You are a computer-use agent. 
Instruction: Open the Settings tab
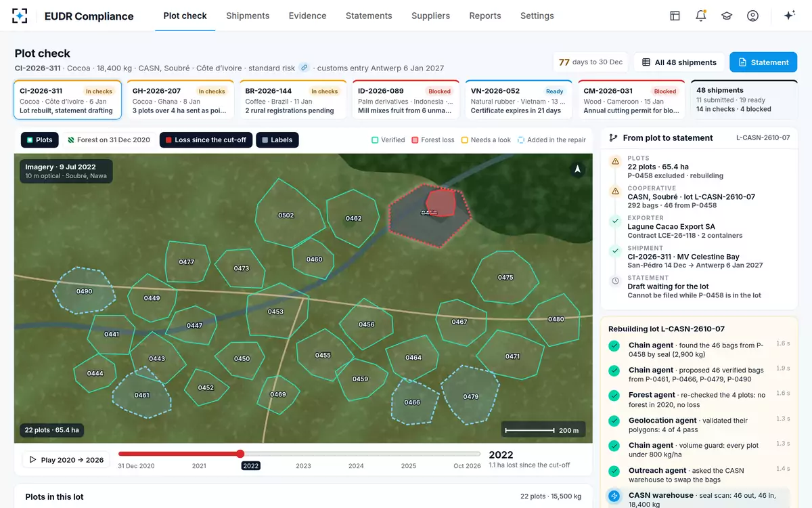537,16
